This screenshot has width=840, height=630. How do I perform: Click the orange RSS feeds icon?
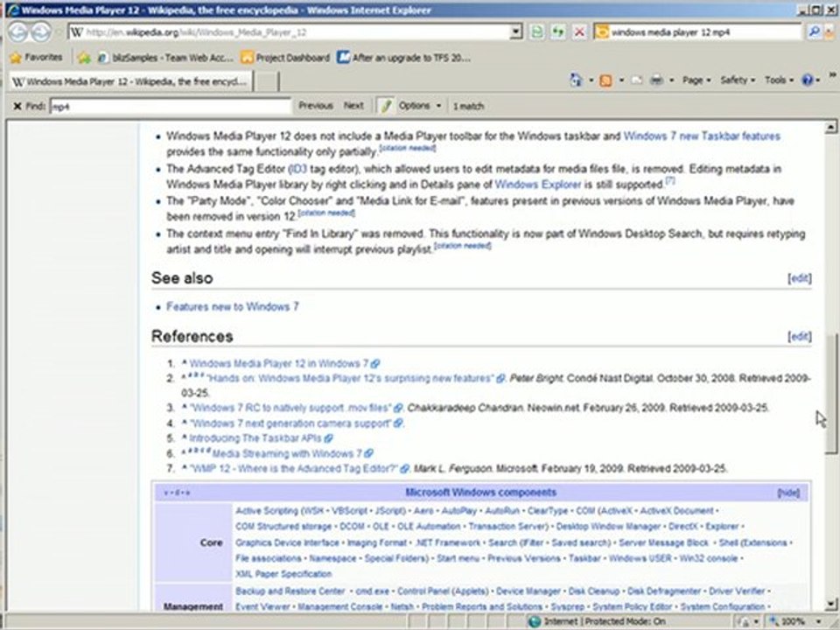pos(605,80)
